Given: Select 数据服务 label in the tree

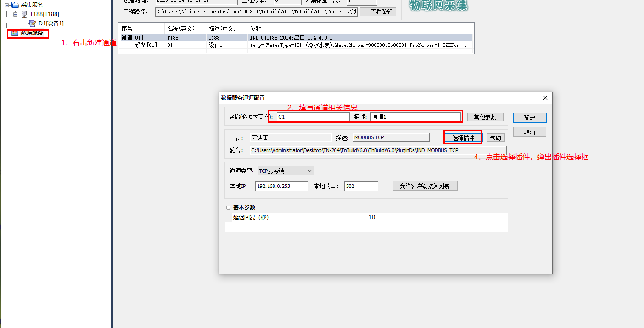Looking at the screenshot, I should coord(32,33).
